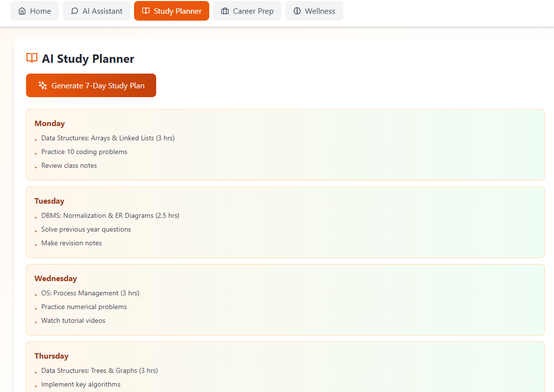Select the Study Planner tab
Viewport: 554px width, 392px height.
pyautogui.click(x=172, y=11)
